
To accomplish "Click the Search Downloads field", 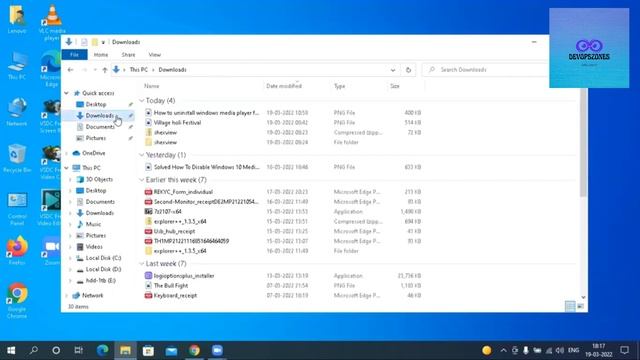I will pyautogui.click(x=486, y=70).
